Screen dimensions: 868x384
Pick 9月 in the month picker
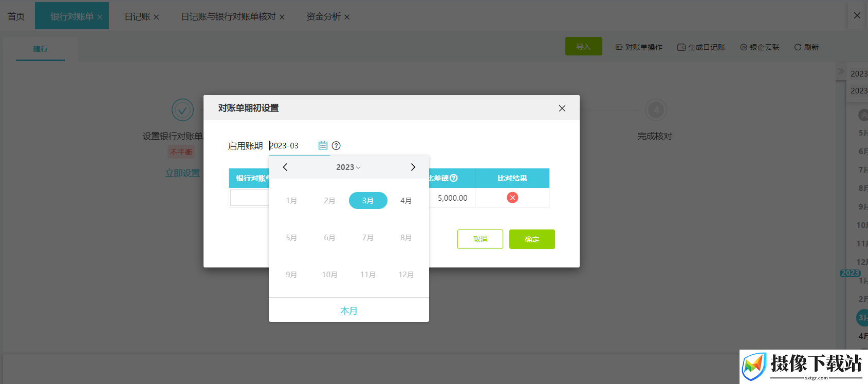click(291, 275)
